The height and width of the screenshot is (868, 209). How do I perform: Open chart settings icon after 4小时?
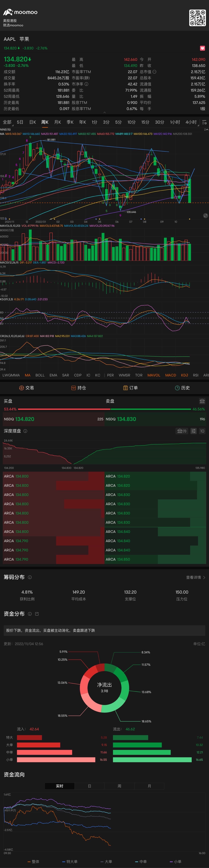(x=204, y=122)
